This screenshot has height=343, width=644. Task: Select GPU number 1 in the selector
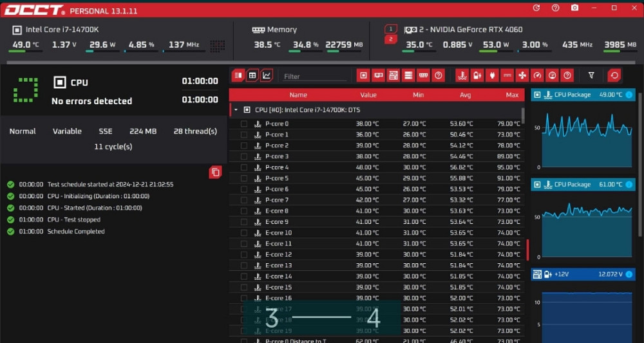click(x=390, y=30)
